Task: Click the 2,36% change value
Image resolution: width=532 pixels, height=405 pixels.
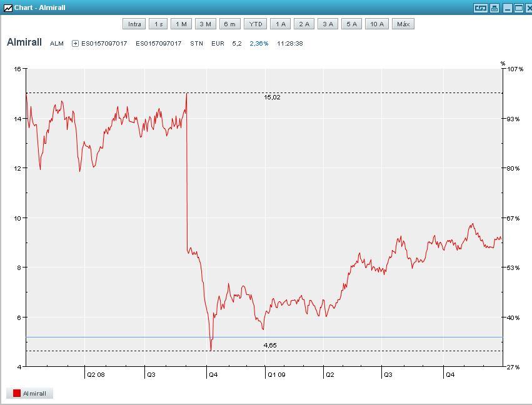Action: tap(259, 43)
